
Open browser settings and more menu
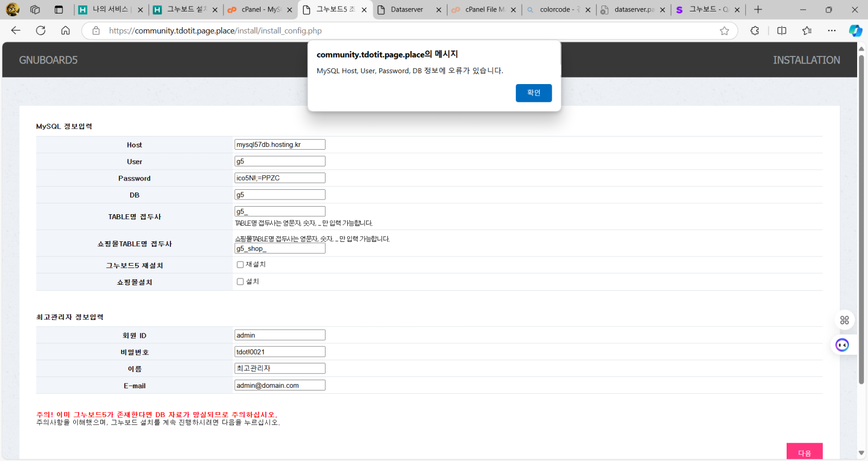click(832, 31)
